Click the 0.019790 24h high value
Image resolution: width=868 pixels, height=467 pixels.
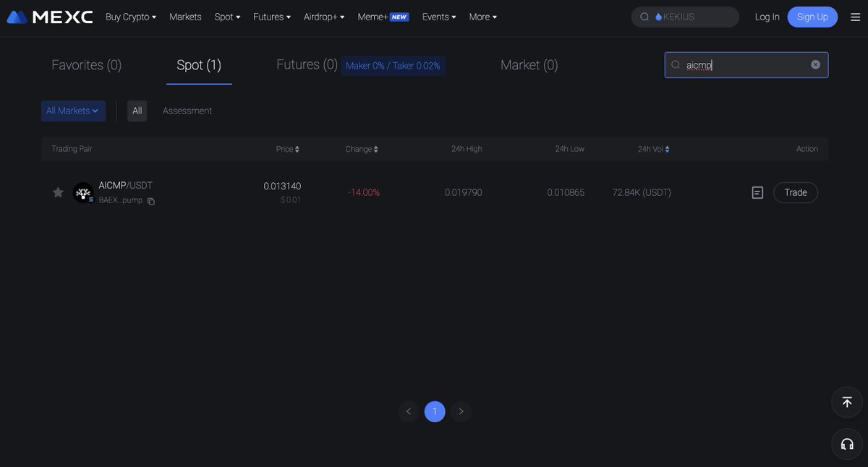(x=464, y=192)
